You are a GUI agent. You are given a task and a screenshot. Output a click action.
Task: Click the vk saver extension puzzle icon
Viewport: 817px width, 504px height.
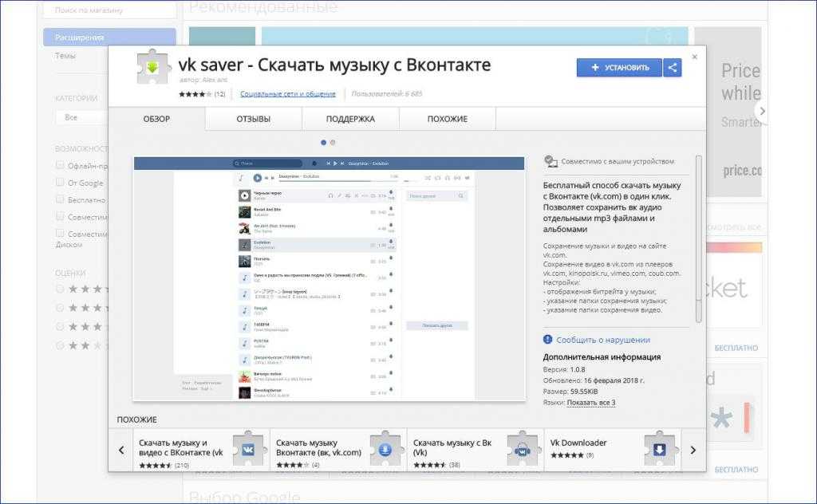[x=152, y=67]
